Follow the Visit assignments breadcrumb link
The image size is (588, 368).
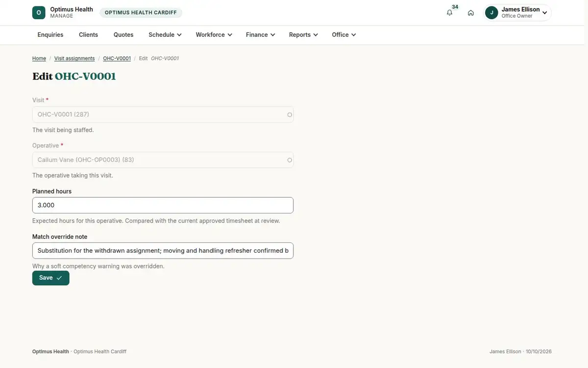coord(74,58)
